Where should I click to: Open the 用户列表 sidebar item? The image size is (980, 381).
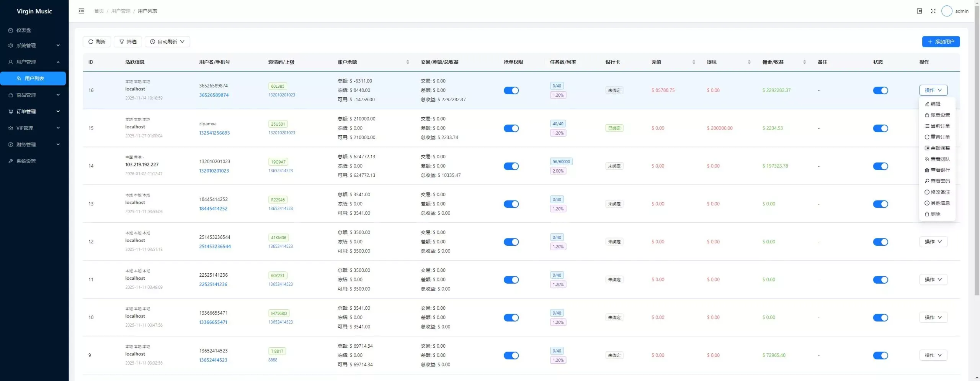click(x=33, y=79)
